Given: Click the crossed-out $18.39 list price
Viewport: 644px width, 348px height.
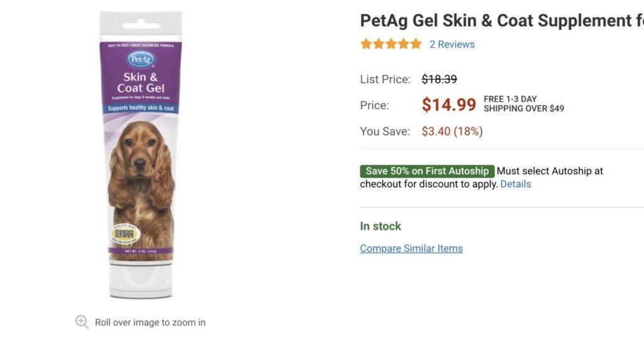Looking at the screenshot, I should [439, 79].
